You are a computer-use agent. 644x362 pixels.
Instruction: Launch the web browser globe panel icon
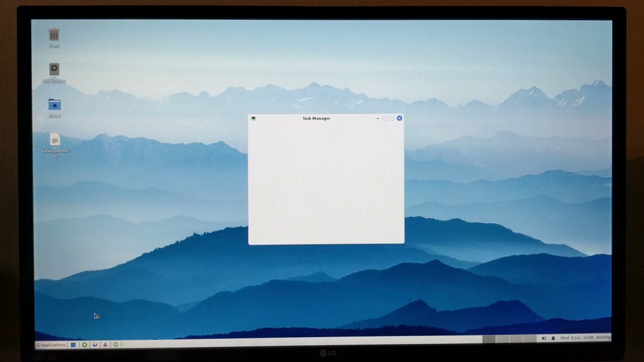(95, 345)
